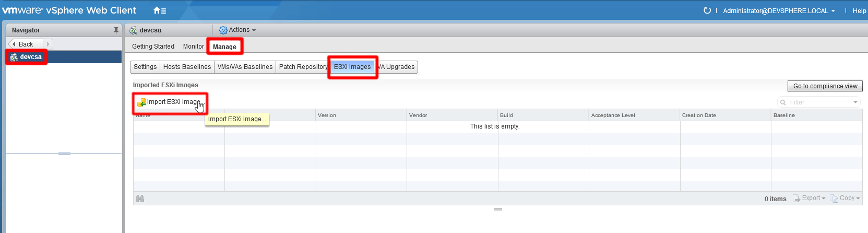The image size is (868, 233).
Task: Click the Help link
Action: pos(859,11)
